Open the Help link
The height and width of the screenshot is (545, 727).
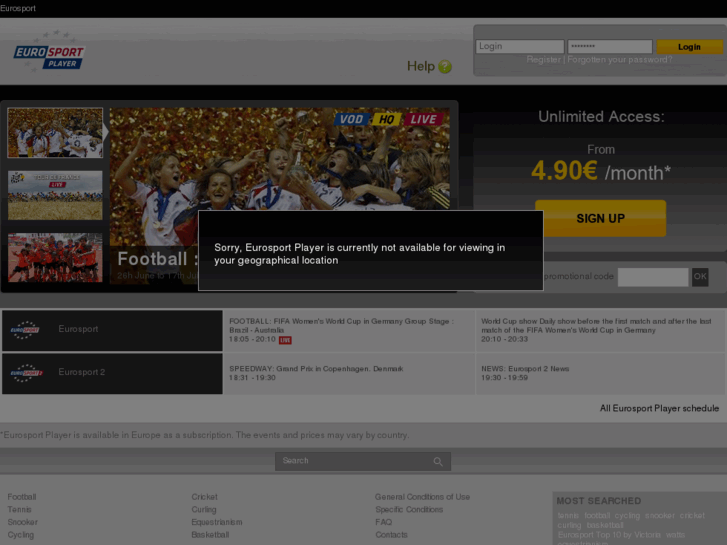[421, 66]
